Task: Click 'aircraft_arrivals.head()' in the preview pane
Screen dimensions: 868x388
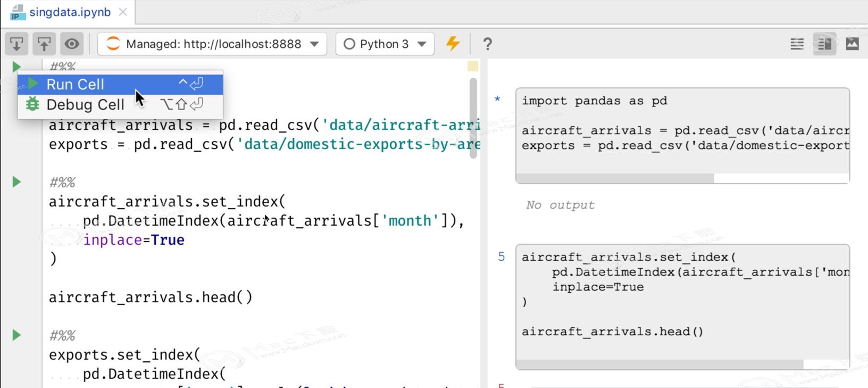Action: click(x=612, y=331)
